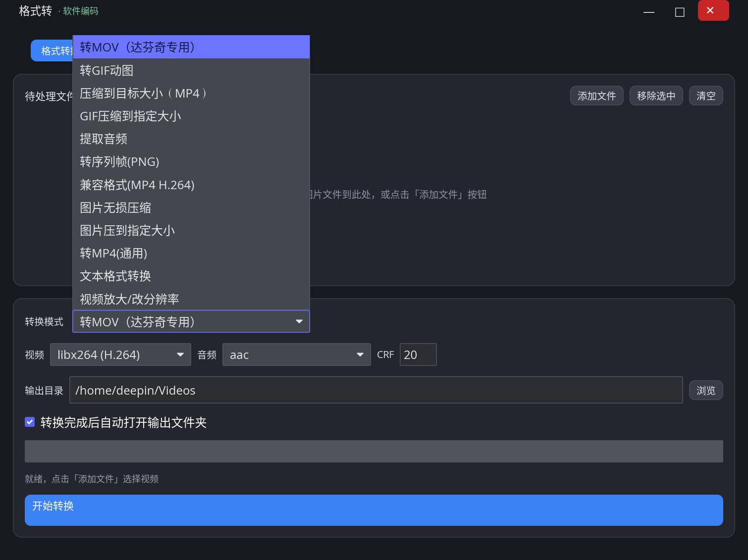Close the 格式转 window
The height and width of the screenshot is (560, 748).
(713, 10)
